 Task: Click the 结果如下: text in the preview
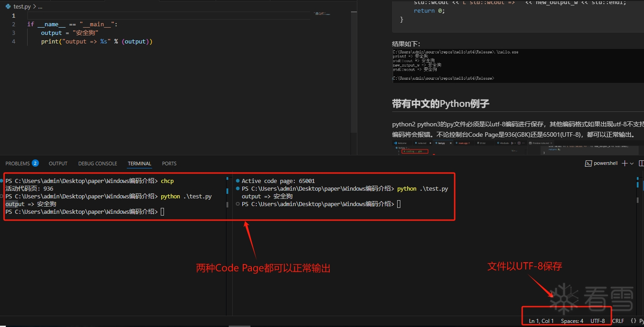(x=406, y=44)
